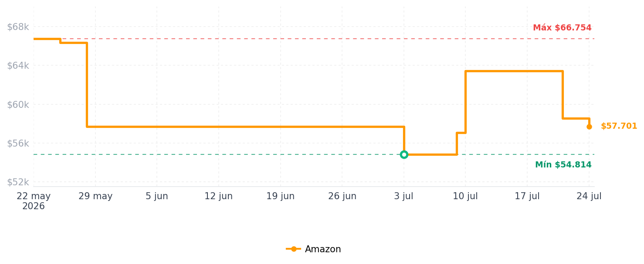This screenshot has height=264, width=644.
Task: Select the 29 may date tick
Action: pyautogui.click(x=95, y=196)
